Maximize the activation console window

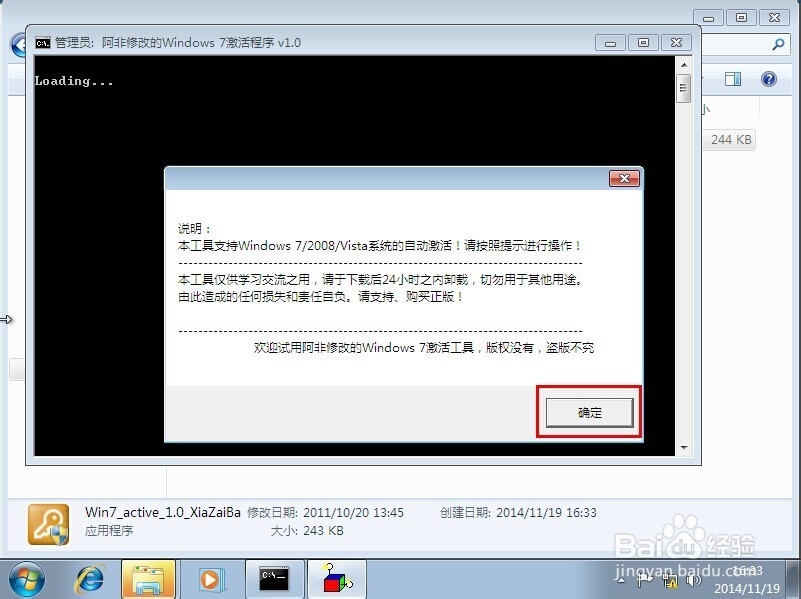coord(643,43)
